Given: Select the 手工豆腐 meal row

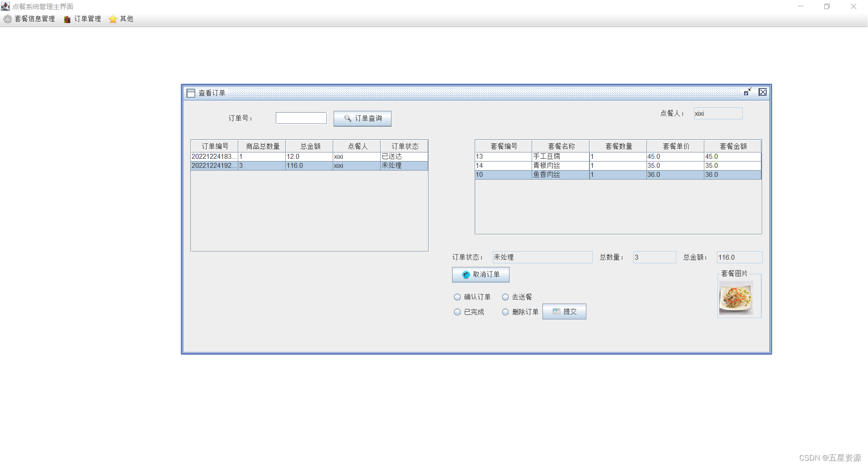Looking at the screenshot, I should click(618, 157).
